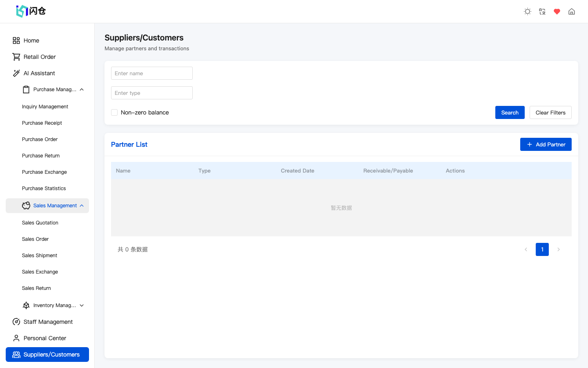
Task: Select Sales Quotation in the sidebar
Action: tap(40, 222)
